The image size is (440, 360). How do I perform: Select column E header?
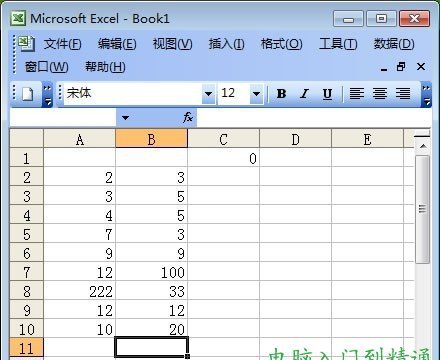click(367, 139)
